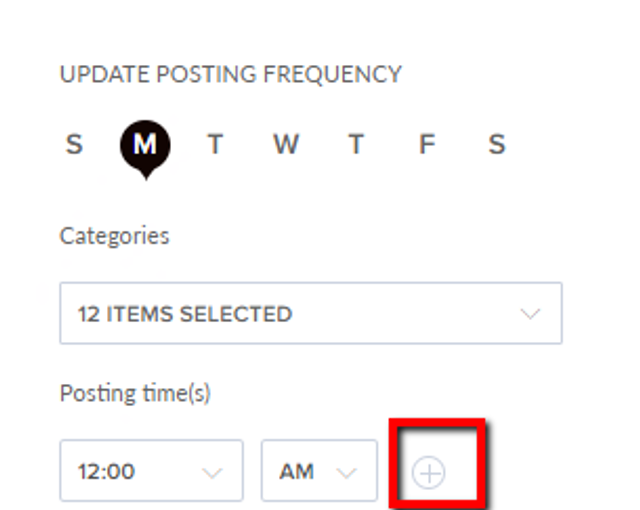Select Sunday, the first S day
The image size is (640, 510).
pyautogui.click(x=74, y=144)
